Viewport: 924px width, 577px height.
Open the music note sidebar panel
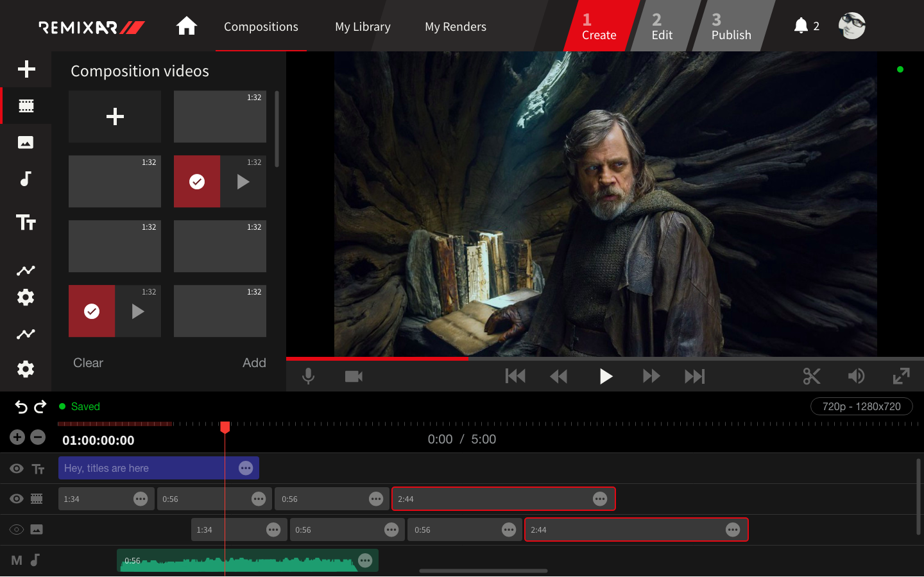coord(26,178)
